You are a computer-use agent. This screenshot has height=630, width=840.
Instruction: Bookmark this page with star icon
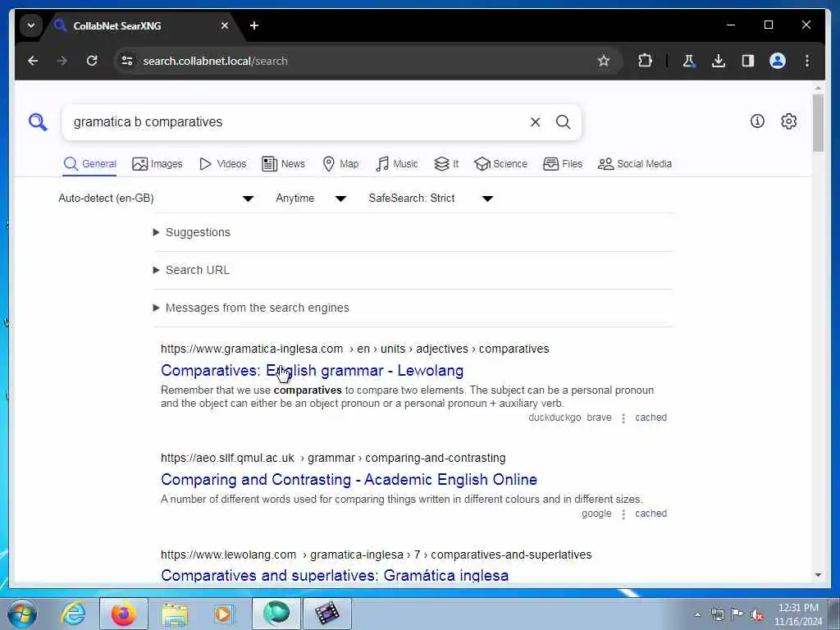[x=604, y=61]
